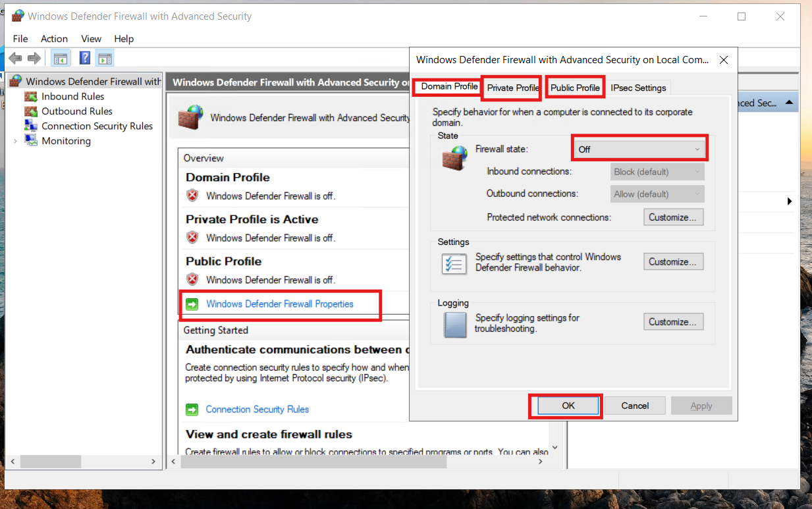Click the Connection Security Rules tree icon
Image resolution: width=812 pixels, height=509 pixels.
pos(31,126)
